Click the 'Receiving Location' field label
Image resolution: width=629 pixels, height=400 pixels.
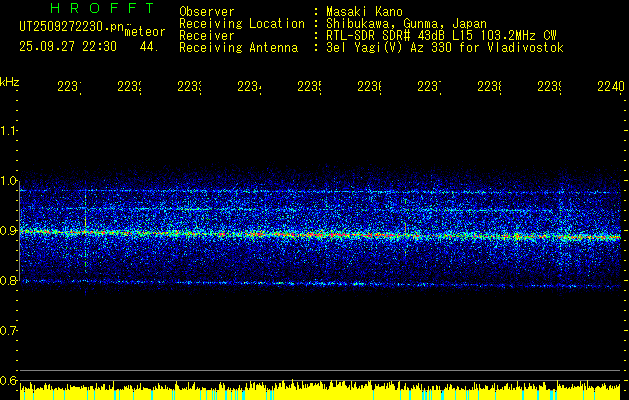pos(242,24)
